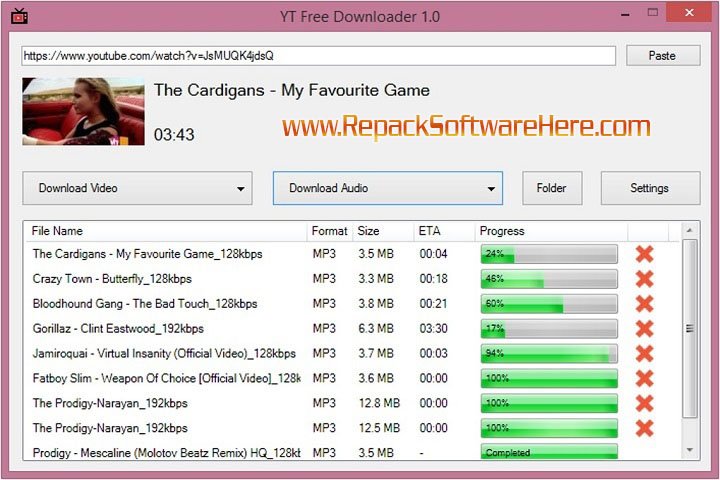720x480 pixels.
Task: Click the list scrollbar down arrow
Action: coord(689,450)
